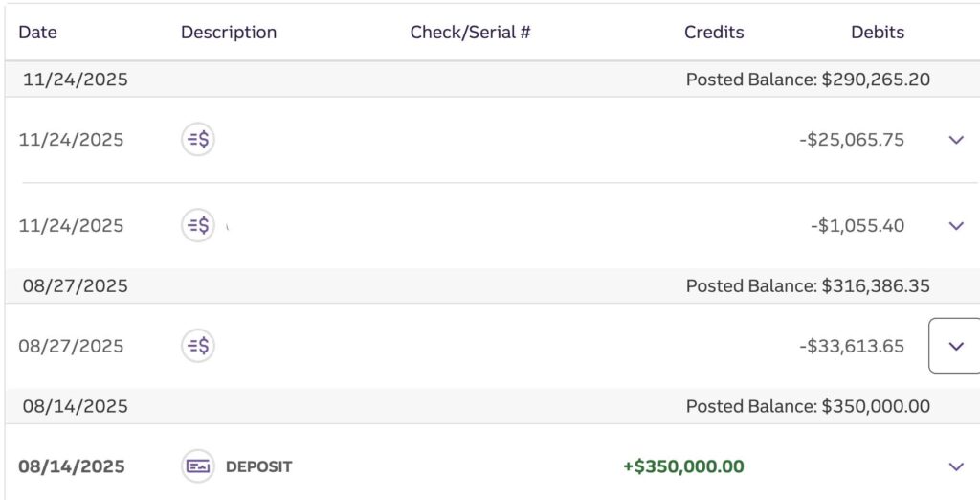This screenshot has width=980, height=500.
Task: Click the Credits column header
Action: click(714, 32)
